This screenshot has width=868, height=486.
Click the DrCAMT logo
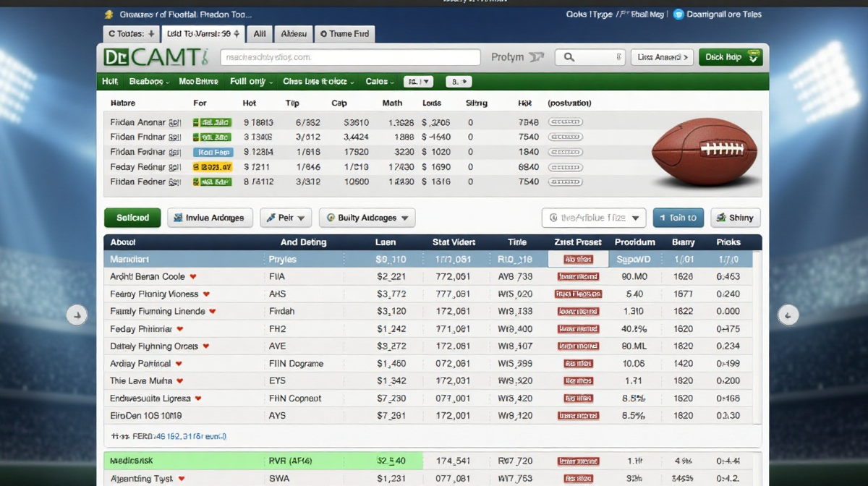point(156,57)
